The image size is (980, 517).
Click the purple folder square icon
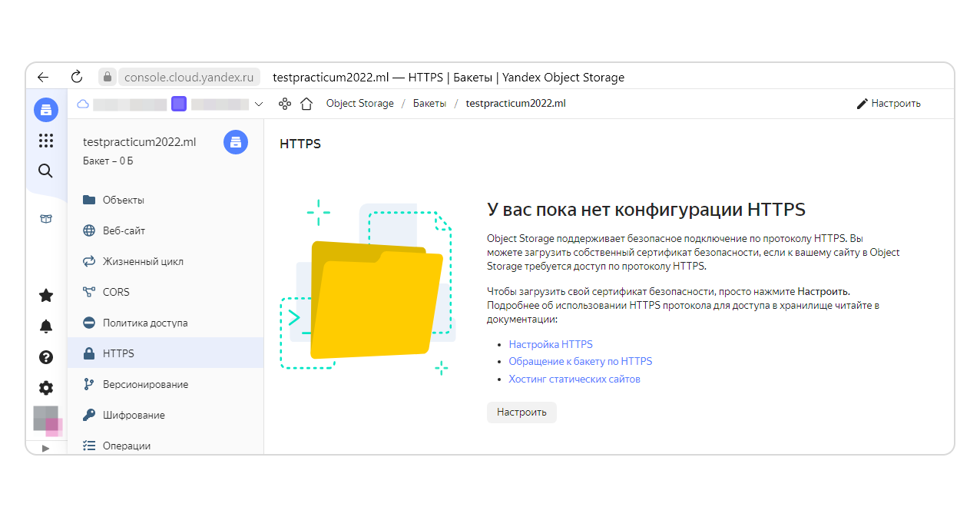179,104
